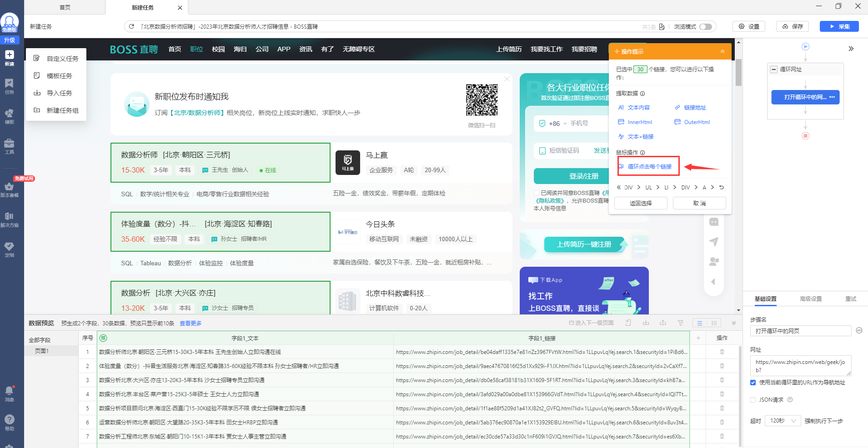Uncheck 使用当前循环里的URL作为导航地址
868x448 pixels.
pyautogui.click(x=753, y=383)
